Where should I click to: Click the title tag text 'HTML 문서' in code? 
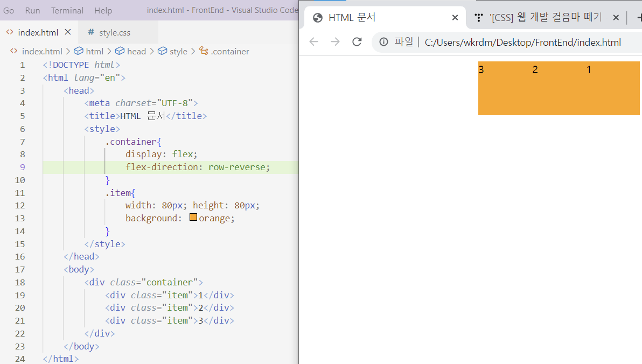coord(143,116)
